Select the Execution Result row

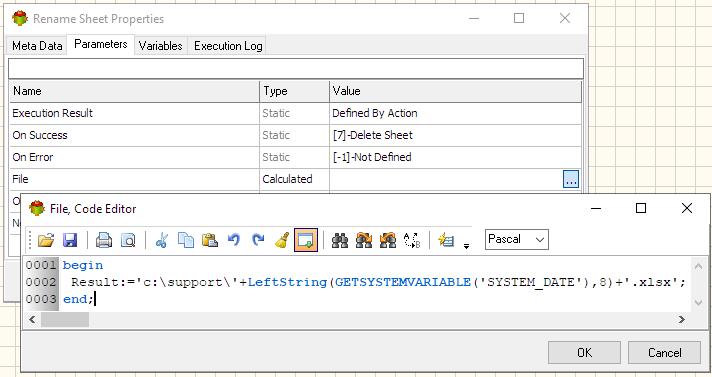tap(296, 113)
